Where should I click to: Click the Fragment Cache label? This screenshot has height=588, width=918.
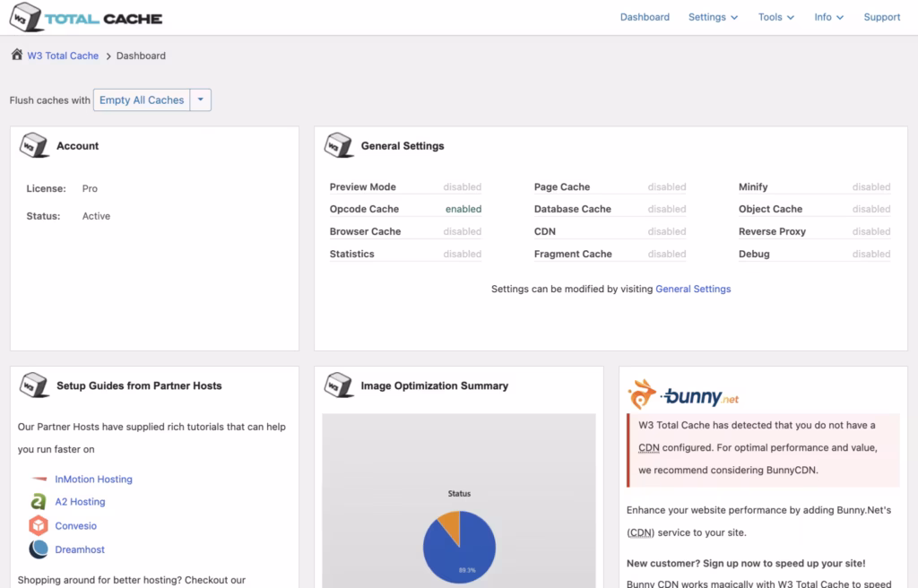573,254
